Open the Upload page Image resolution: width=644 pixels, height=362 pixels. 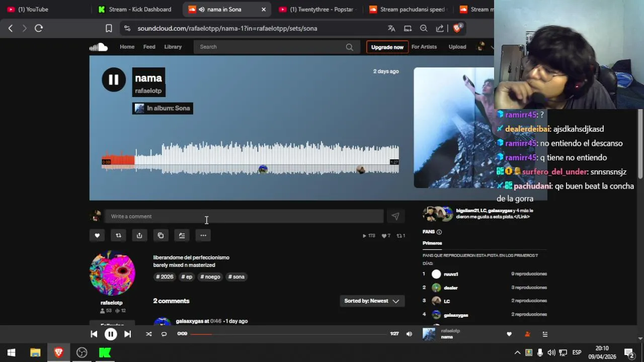click(457, 47)
